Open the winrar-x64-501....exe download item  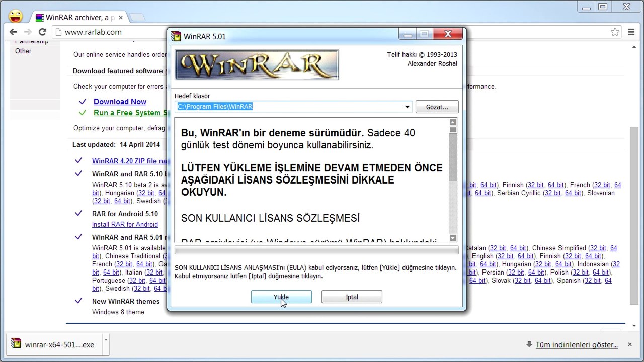tap(54, 345)
